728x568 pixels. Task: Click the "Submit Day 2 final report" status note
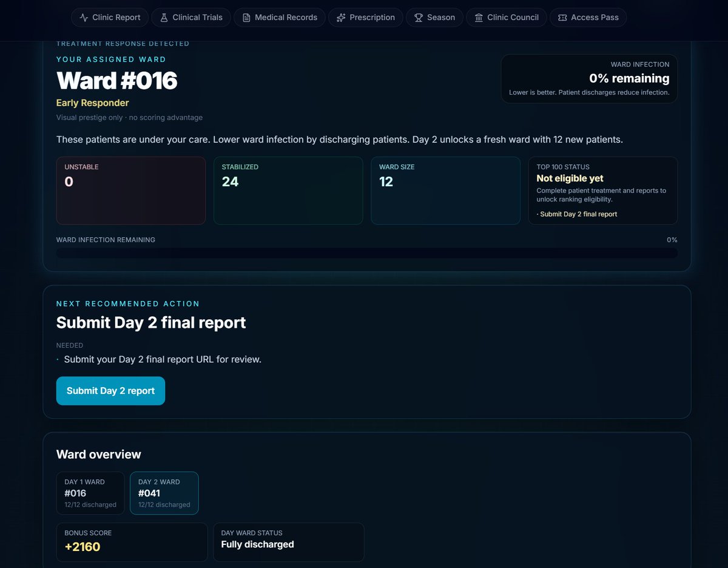pos(577,214)
